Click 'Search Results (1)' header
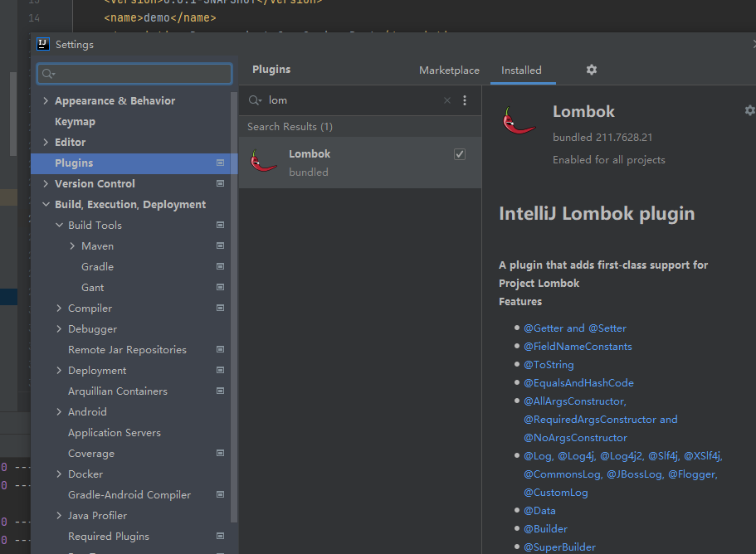This screenshot has height=554, width=756. click(x=290, y=127)
